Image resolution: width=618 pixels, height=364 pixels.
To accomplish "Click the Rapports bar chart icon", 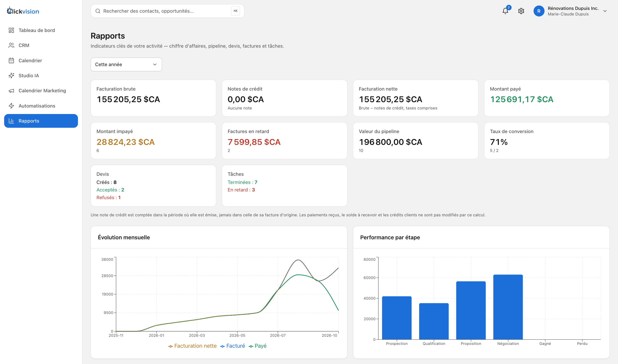I will point(11,121).
